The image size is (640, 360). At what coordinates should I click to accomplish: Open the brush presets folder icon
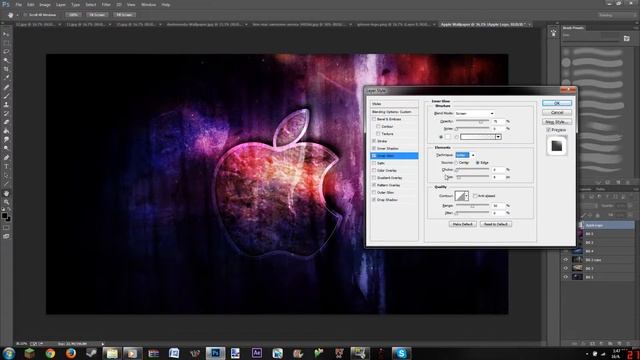(x=627, y=38)
